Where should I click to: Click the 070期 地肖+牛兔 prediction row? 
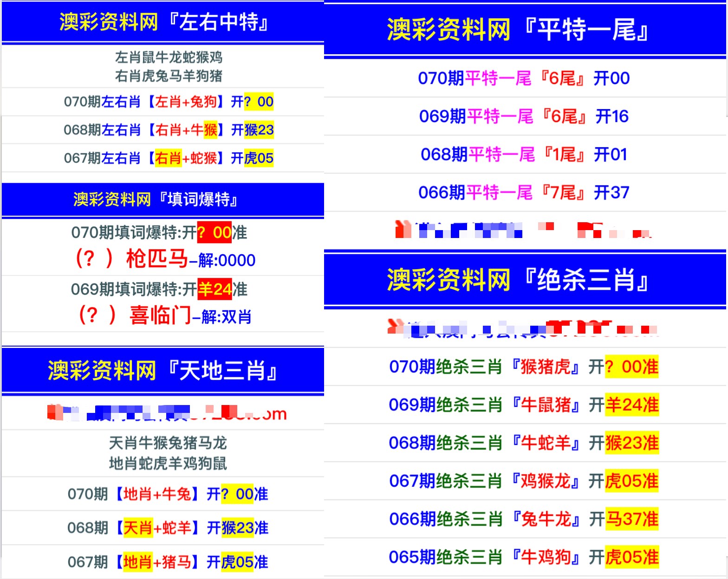[x=168, y=494]
